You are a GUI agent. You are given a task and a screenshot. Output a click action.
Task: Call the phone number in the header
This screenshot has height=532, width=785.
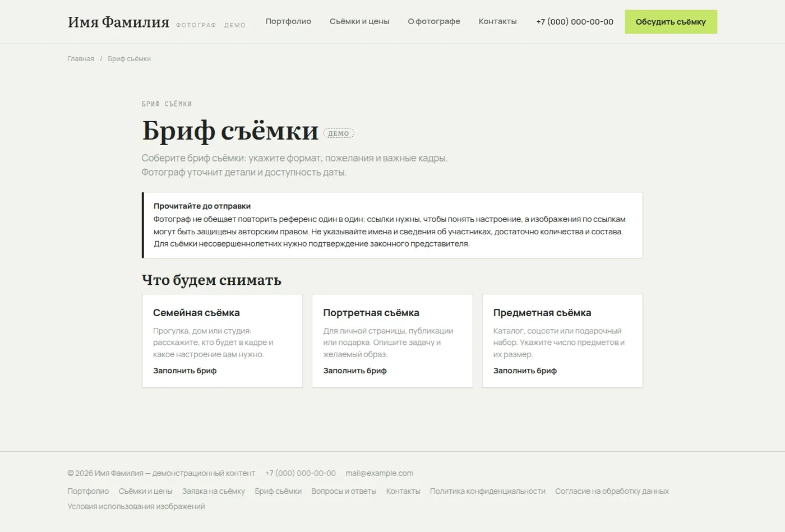[575, 22]
